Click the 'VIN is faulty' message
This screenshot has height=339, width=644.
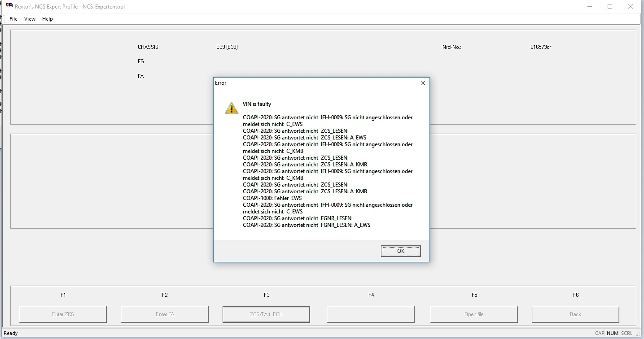pos(257,104)
